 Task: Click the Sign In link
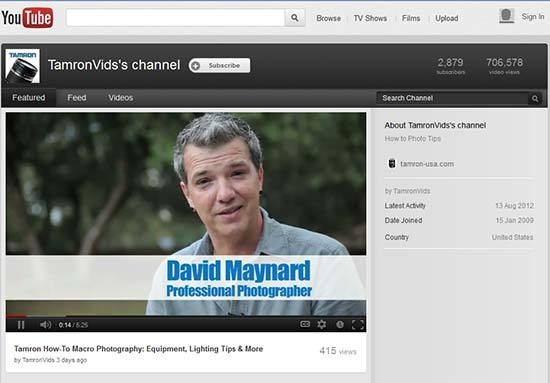[x=532, y=16]
